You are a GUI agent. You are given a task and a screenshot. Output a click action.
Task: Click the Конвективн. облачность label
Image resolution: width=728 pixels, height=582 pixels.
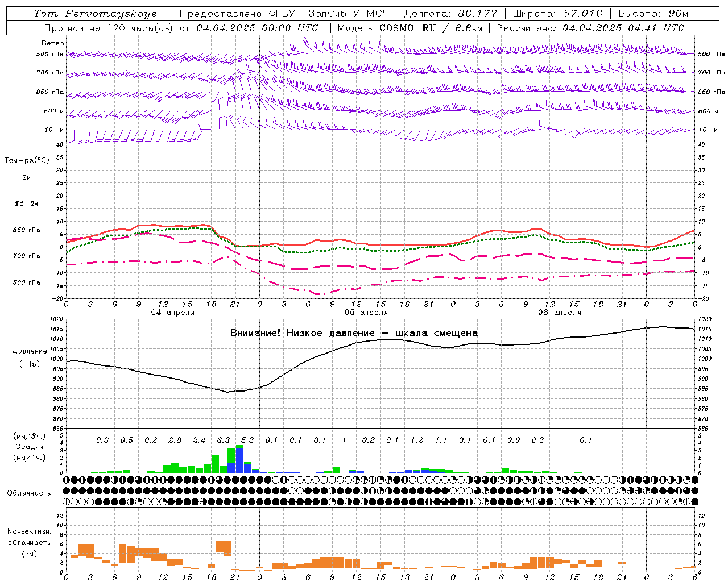(x=29, y=537)
